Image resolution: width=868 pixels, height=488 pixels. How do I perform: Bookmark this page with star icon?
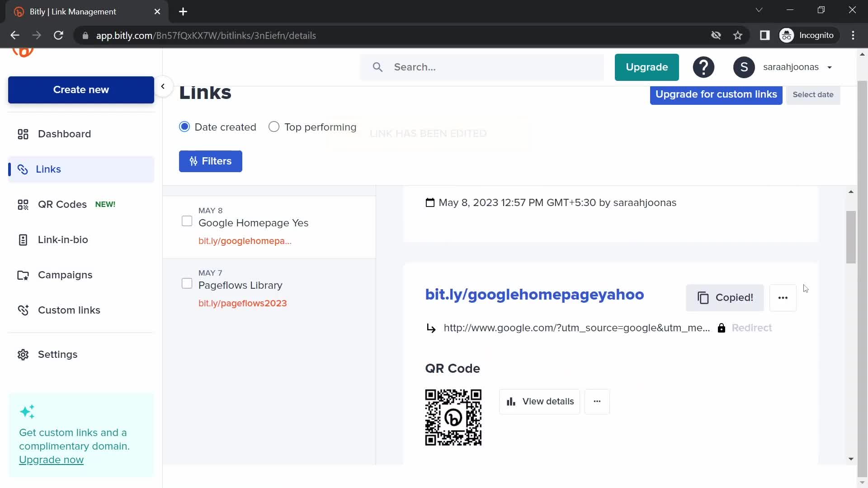(x=738, y=35)
